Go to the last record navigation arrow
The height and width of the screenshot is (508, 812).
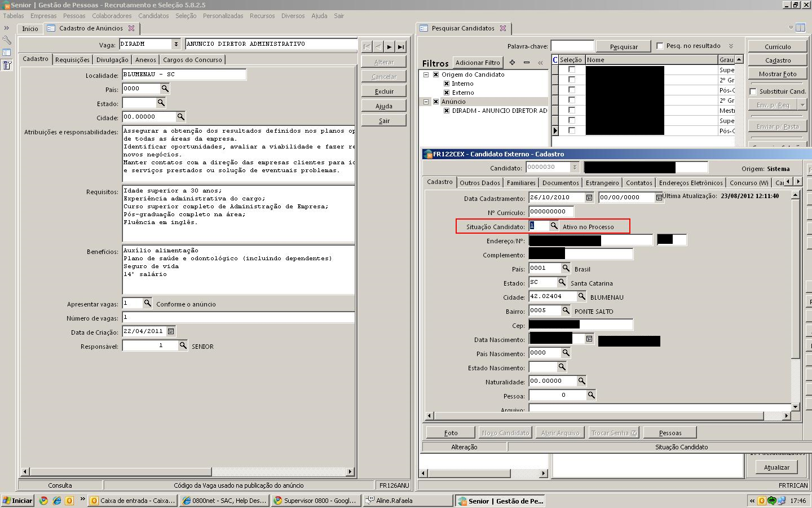coord(401,47)
